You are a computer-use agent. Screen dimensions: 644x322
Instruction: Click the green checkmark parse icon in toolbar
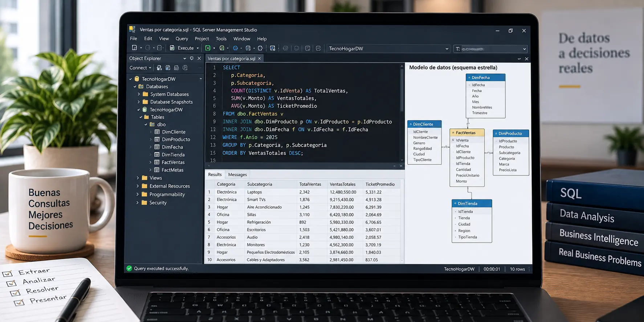[x=222, y=48]
